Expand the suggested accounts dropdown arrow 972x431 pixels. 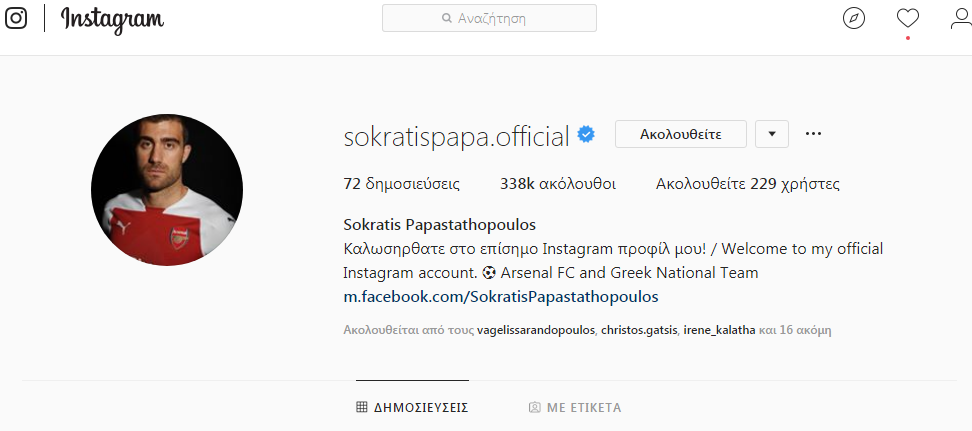coord(772,134)
